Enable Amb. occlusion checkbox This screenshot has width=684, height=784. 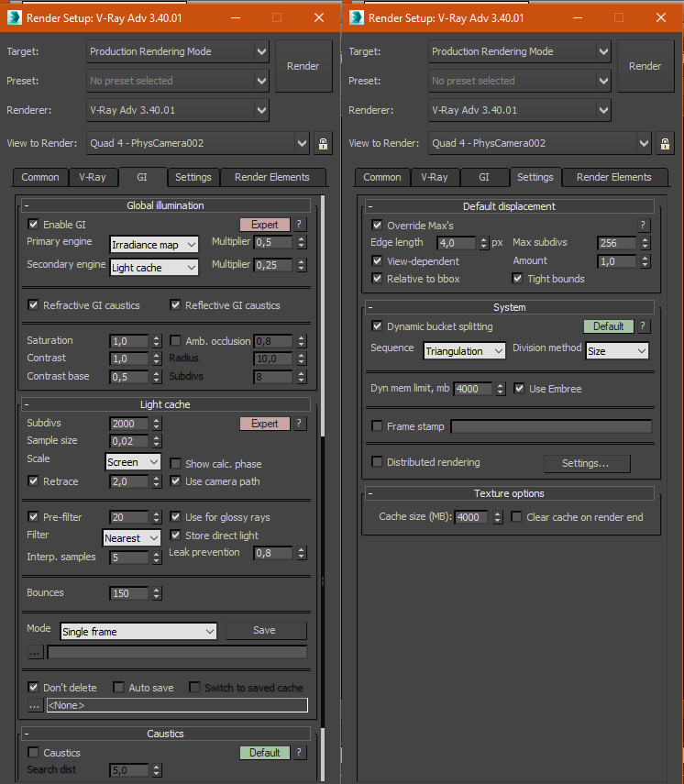click(175, 341)
